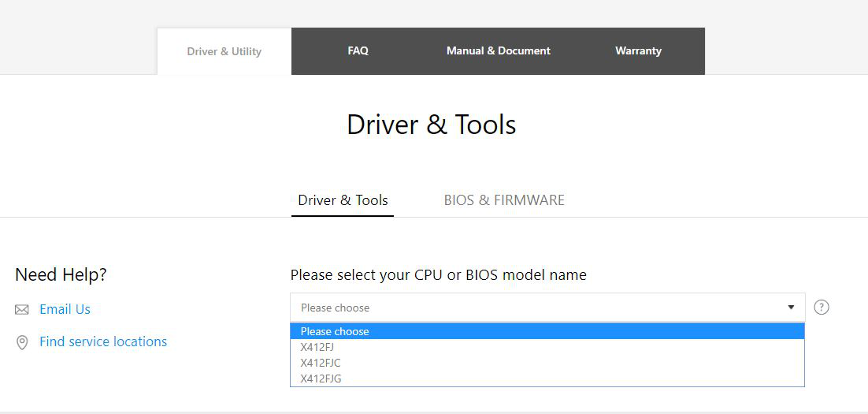
Task: Click the dropdown arrow of model selector
Action: tap(791, 308)
